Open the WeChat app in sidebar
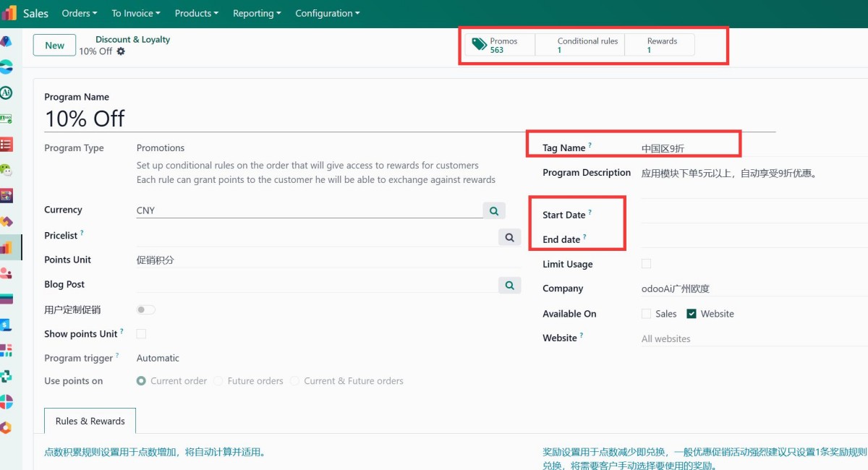Screen dimensions: 868x470 point(7,170)
